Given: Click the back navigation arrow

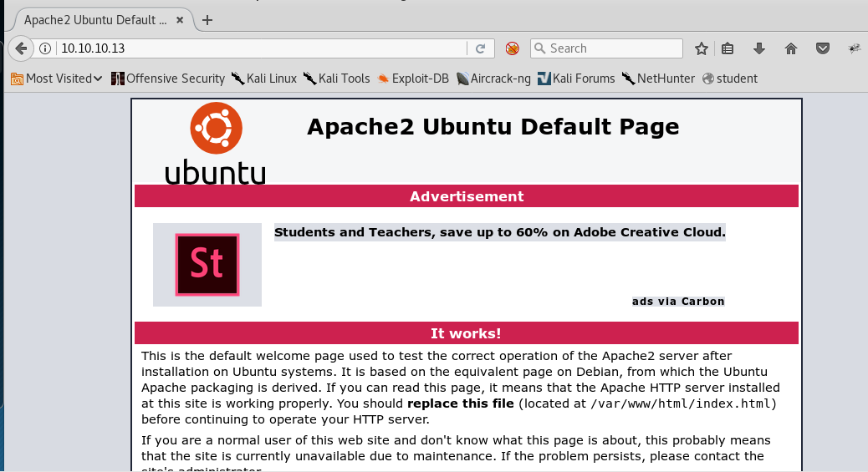Looking at the screenshot, I should pyautogui.click(x=21, y=48).
